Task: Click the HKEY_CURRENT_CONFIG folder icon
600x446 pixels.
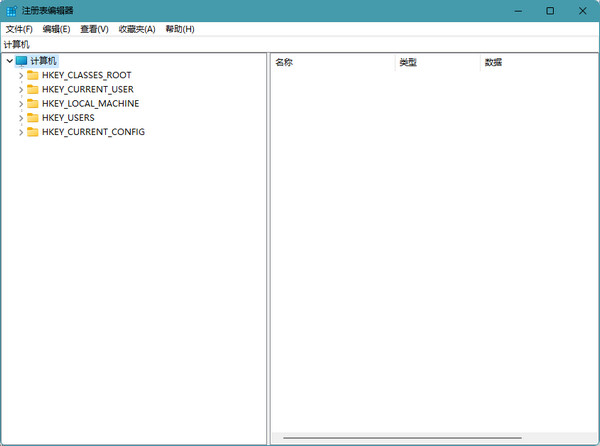Action: [x=33, y=131]
